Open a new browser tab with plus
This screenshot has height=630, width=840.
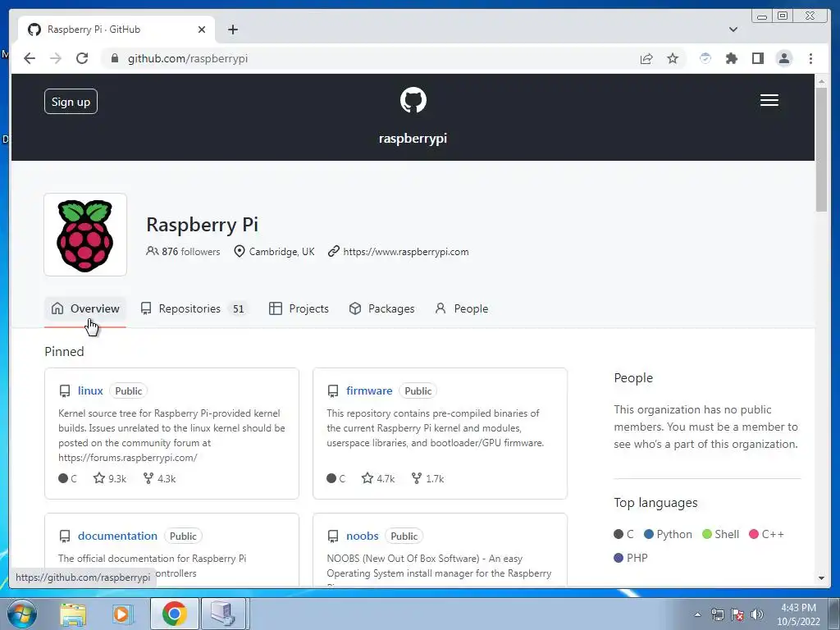pyautogui.click(x=232, y=30)
